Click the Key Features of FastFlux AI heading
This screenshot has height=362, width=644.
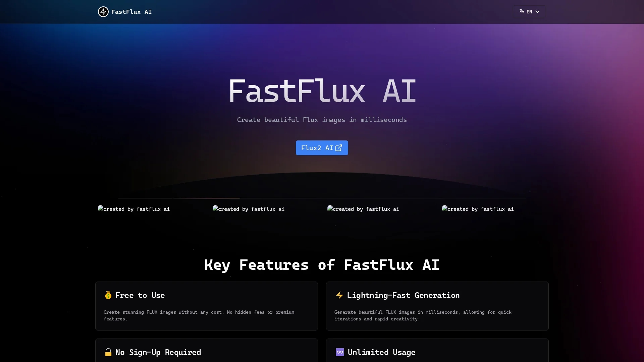pyautogui.click(x=322, y=265)
